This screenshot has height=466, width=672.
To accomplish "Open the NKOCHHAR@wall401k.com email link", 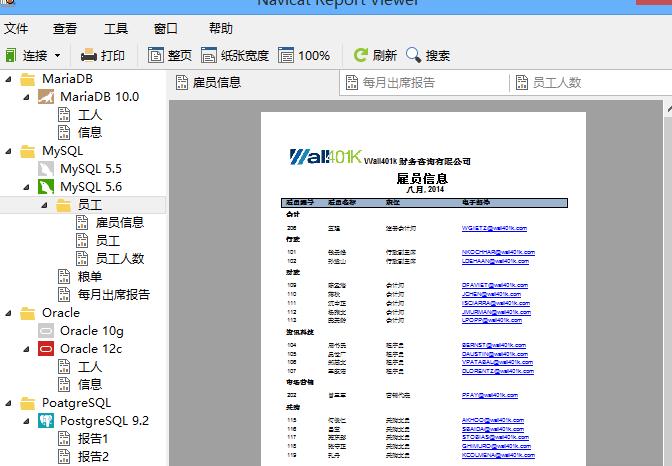I will 498,253.
